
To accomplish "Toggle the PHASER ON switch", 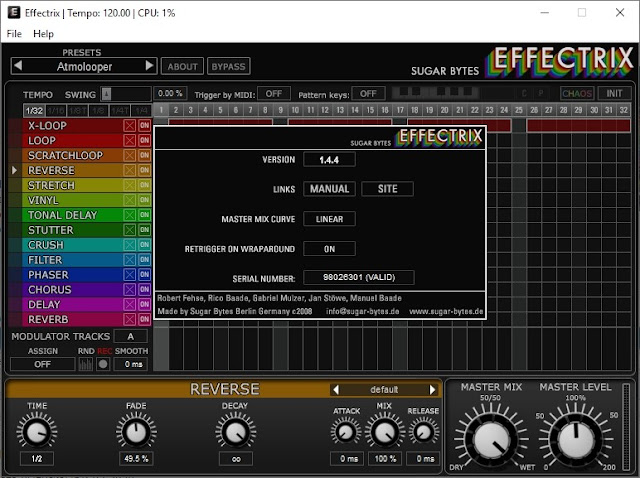I will 144,274.
